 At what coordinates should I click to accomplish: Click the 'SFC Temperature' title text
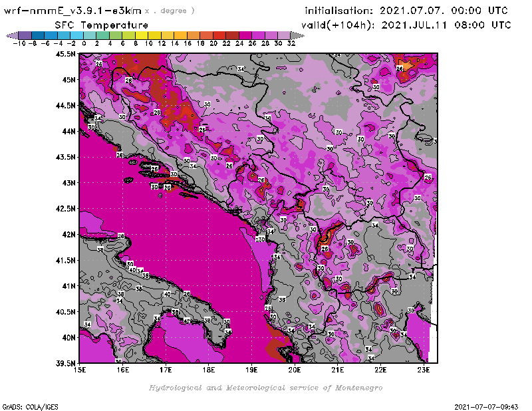102,25
